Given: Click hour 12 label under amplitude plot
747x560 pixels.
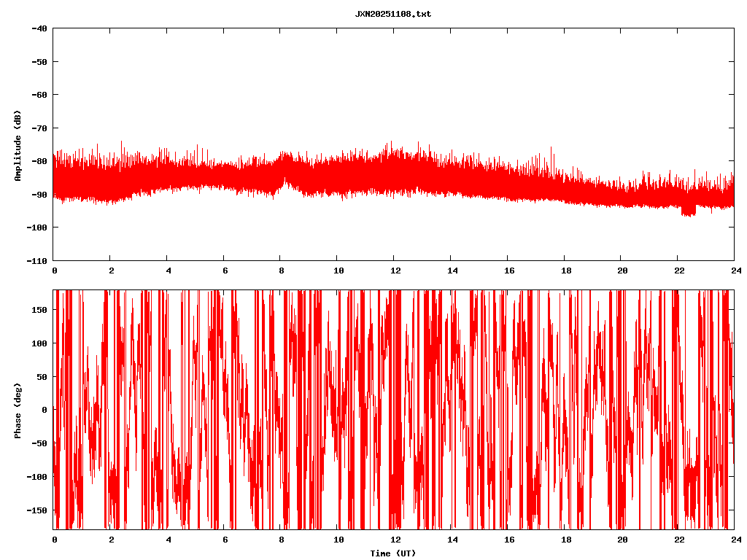Looking at the screenshot, I should tap(395, 271).
